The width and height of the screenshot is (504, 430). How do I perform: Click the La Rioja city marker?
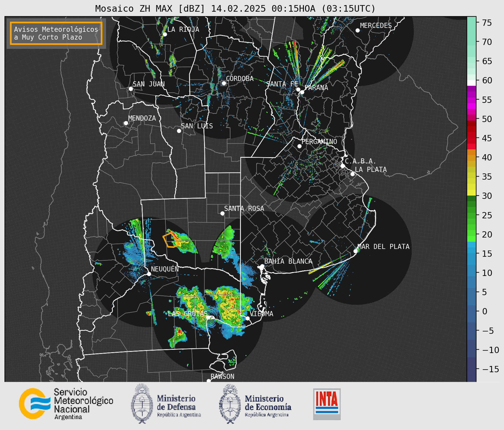[165, 34]
